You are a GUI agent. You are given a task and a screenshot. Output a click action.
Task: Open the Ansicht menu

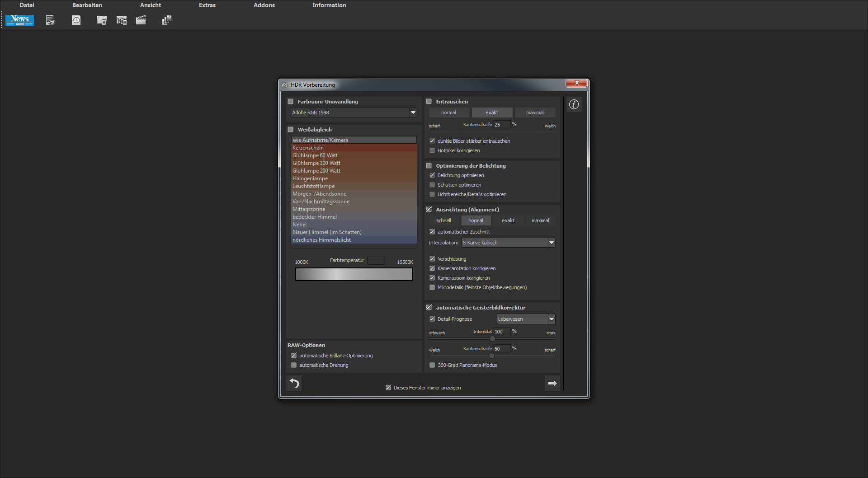(151, 5)
